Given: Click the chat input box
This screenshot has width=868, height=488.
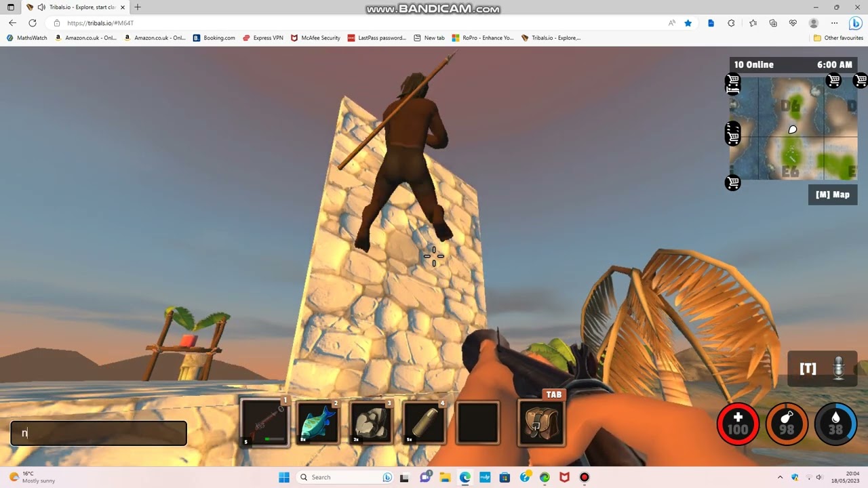Looking at the screenshot, I should tap(98, 433).
